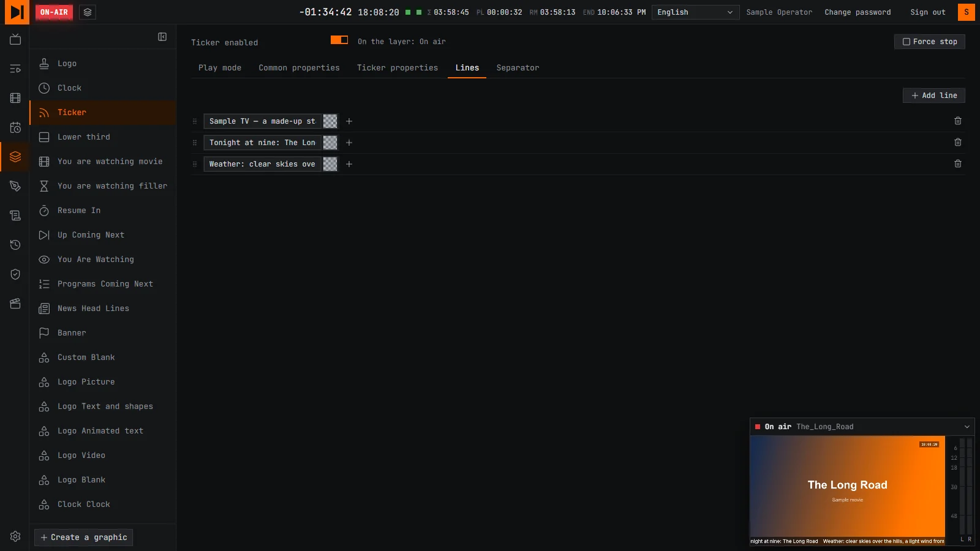
Task: Delete the 'Weather: clear skies' ticker line
Action: pos(958,164)
